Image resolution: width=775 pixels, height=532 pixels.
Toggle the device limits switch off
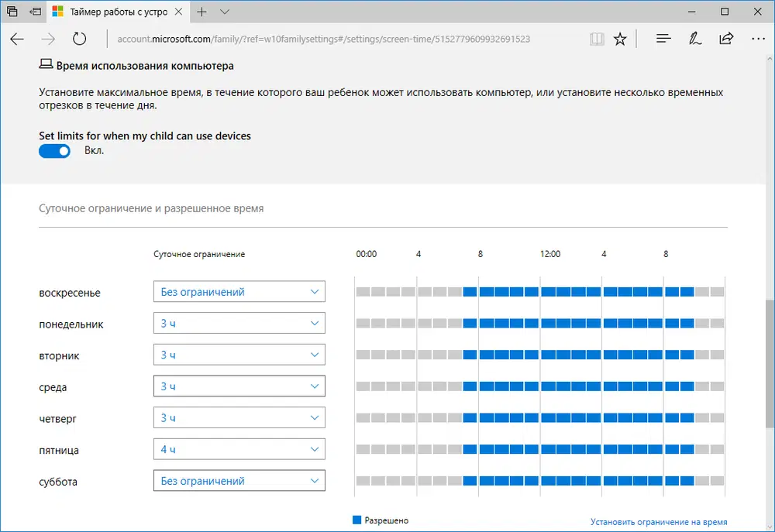[54, 152]
